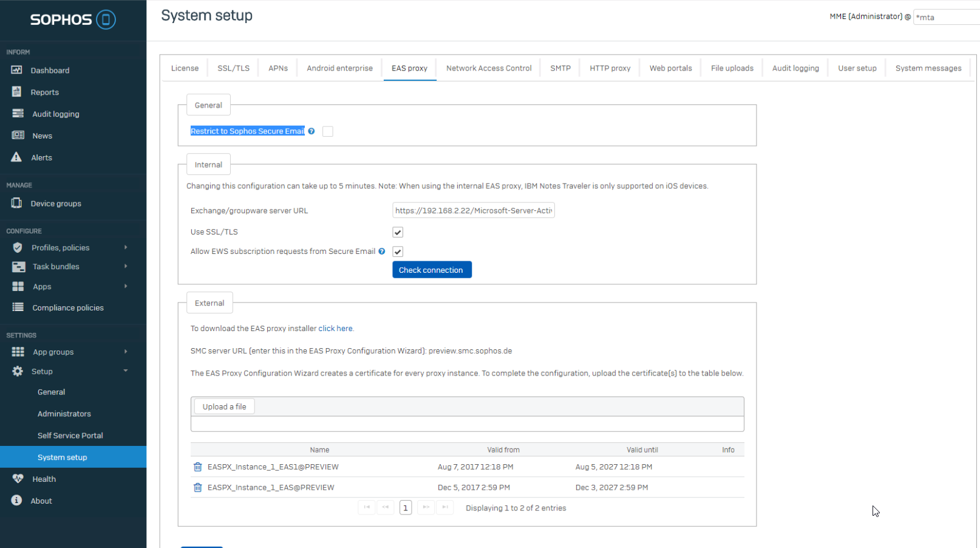The width and height of the screenshot is (980, 548).
Task: Click the Exchange/groupware server URL field
Action: (474, 210)
